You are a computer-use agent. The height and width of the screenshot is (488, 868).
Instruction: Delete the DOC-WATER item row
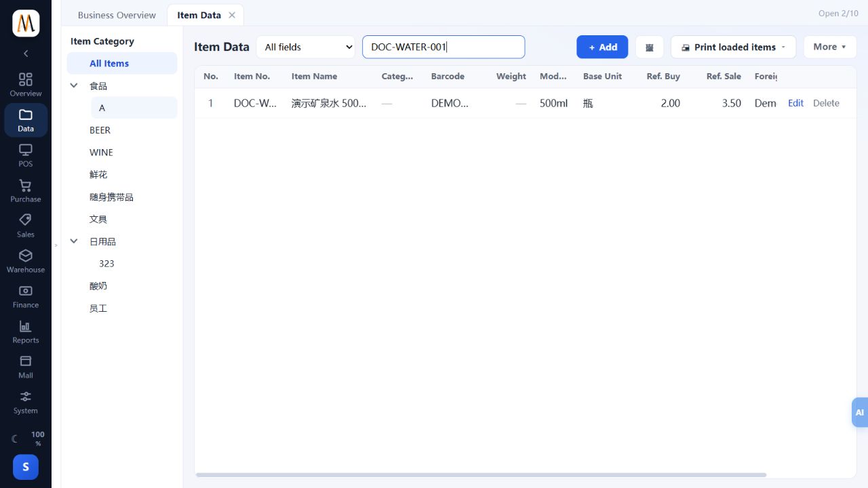826,103
